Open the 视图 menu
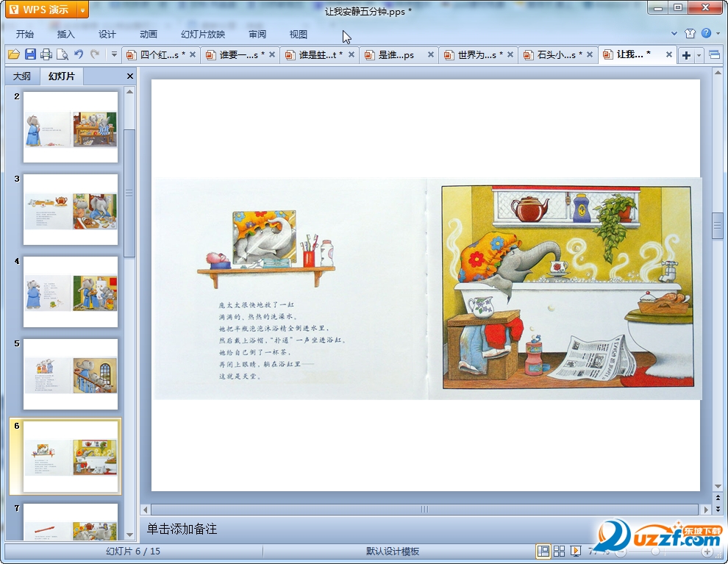Image resolution: width=728 pixels, height=564 pixels. point(298,35)
